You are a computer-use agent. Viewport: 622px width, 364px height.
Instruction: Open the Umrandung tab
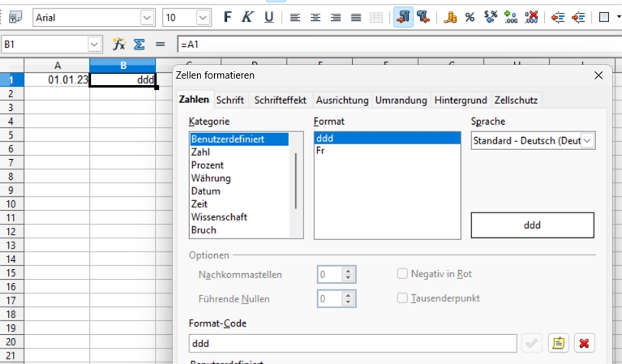click(401, 101)
